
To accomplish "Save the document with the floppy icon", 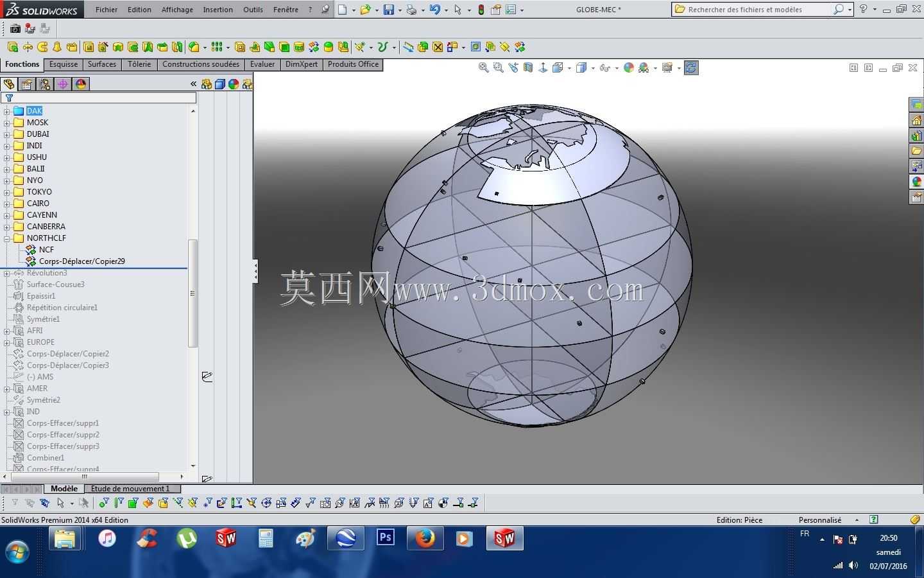I will coord(389,10).
